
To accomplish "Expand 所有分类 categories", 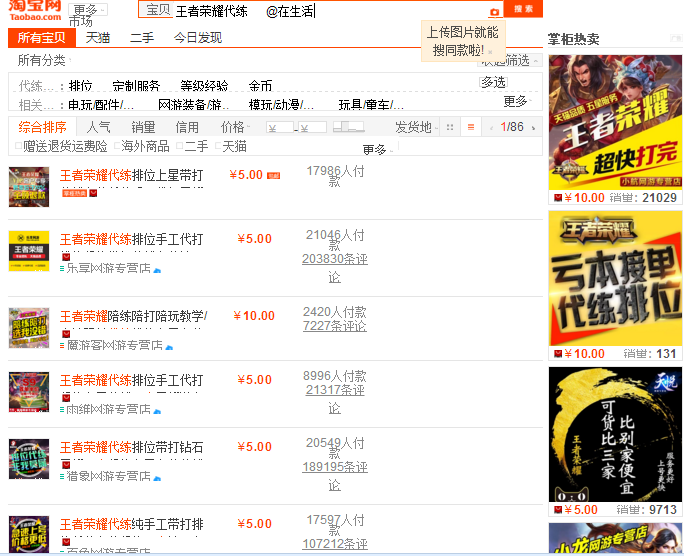I will [x=44, y=60].
